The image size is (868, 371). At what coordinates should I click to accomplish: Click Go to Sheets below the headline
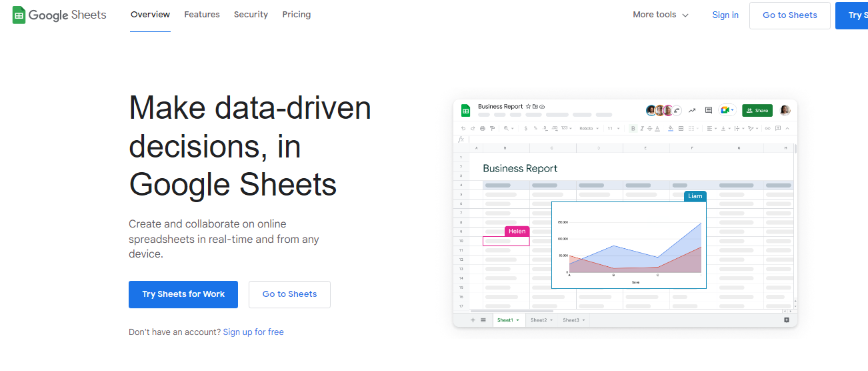pos(289,294)
